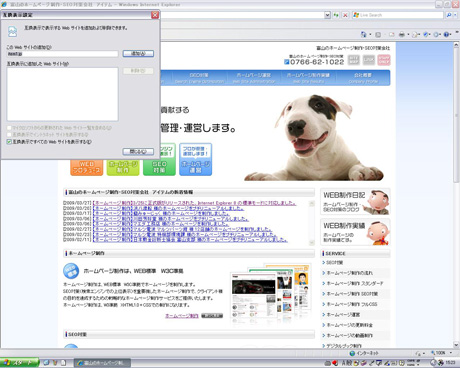The width and height of the screenshot is (460, 368).
Task: Open the Feeds icon in command bar
Action: tap(378, 34)
